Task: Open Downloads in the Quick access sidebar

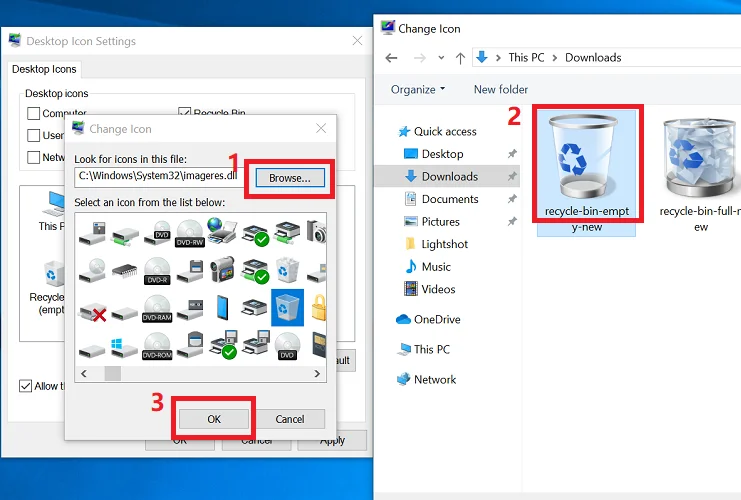Action: point(449,176)
